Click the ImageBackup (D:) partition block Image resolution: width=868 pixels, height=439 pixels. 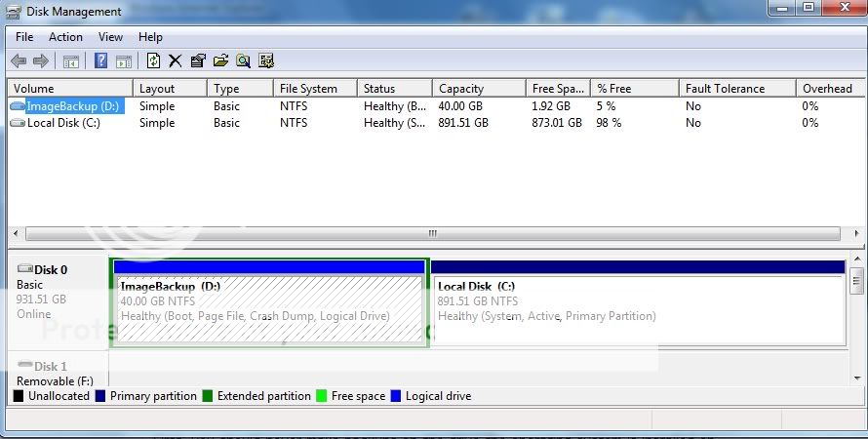point(268,309)
